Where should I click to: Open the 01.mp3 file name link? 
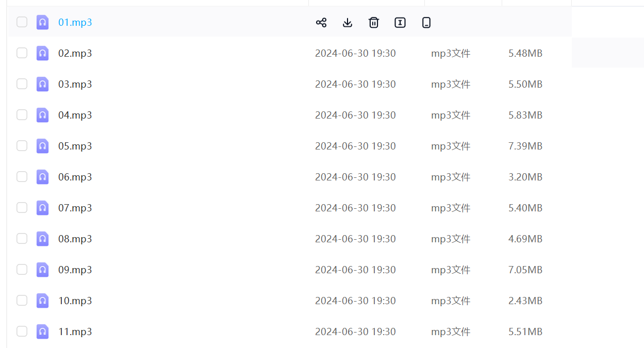[x=75, y=22]
